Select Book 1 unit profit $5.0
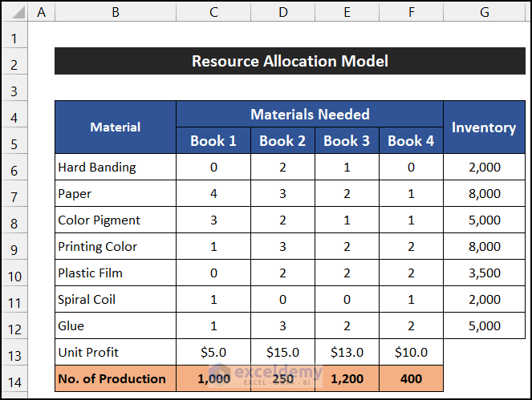The image size is (532, 400). (x=213, y=352)
